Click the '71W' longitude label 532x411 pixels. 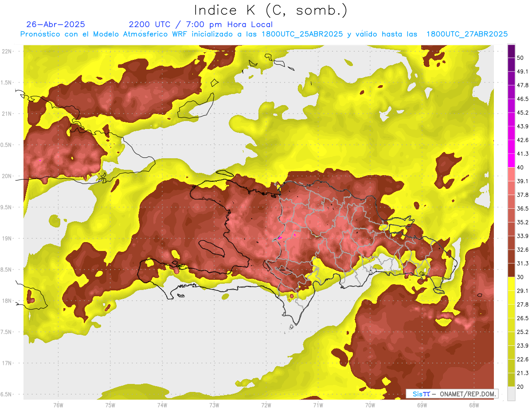tap(318, 405)
